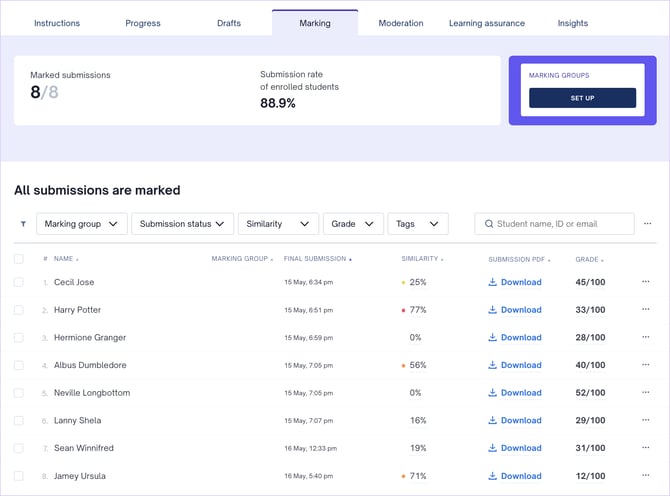Click the filter funnel icon

point(23,224)
